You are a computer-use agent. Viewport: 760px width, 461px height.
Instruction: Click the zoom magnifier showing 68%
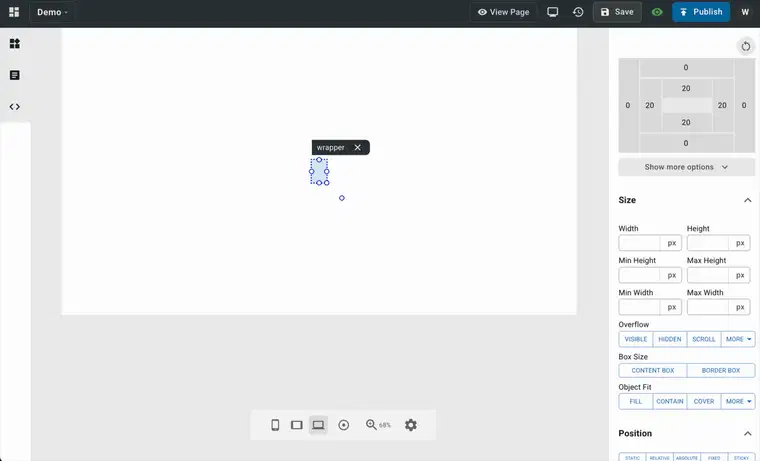(x=378, y=425)
